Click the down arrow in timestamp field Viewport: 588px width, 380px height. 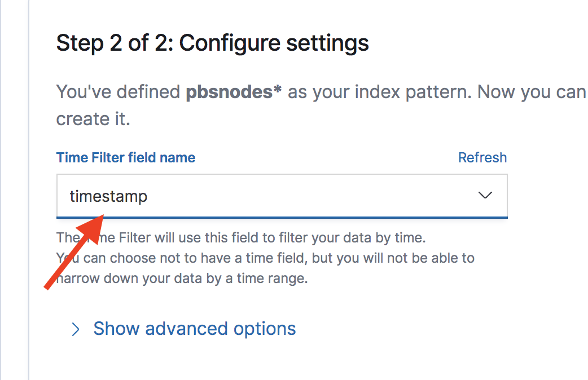[x=485, y=196]
